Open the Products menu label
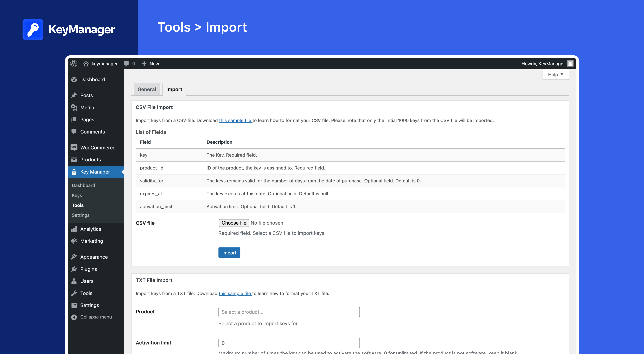The height and width of the screenshot is (354, 644). 90,160
